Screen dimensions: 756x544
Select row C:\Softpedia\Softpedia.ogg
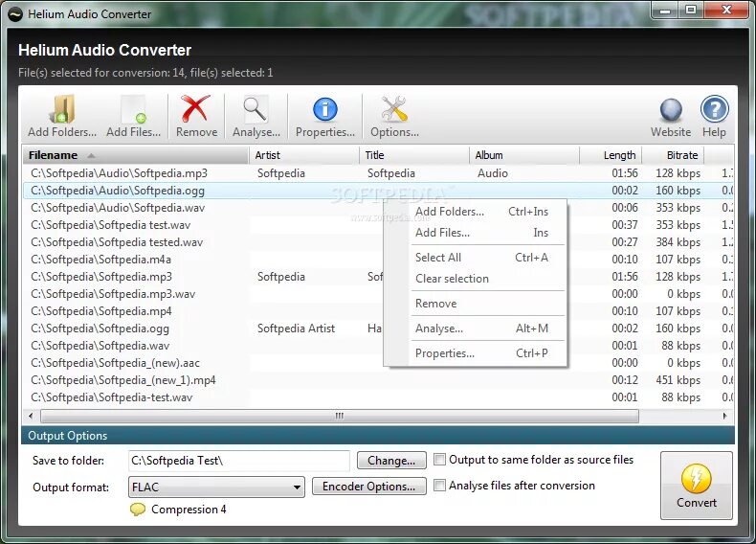[378, 329]
